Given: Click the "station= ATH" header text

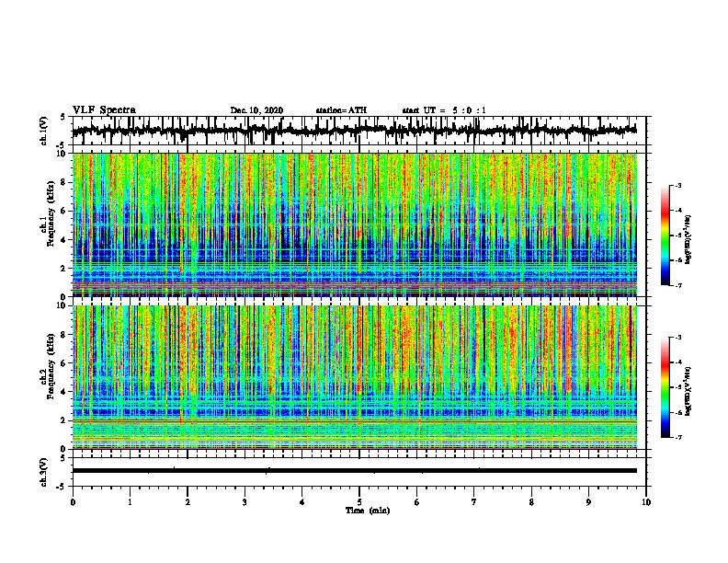Looking at the screenshot, I should [x=341, y=110].
